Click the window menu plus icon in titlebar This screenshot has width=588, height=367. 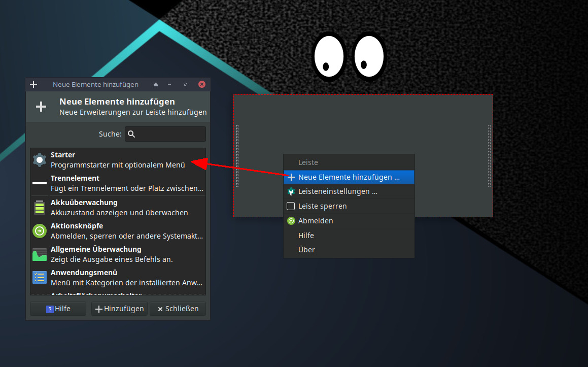(x=33, y=84)
